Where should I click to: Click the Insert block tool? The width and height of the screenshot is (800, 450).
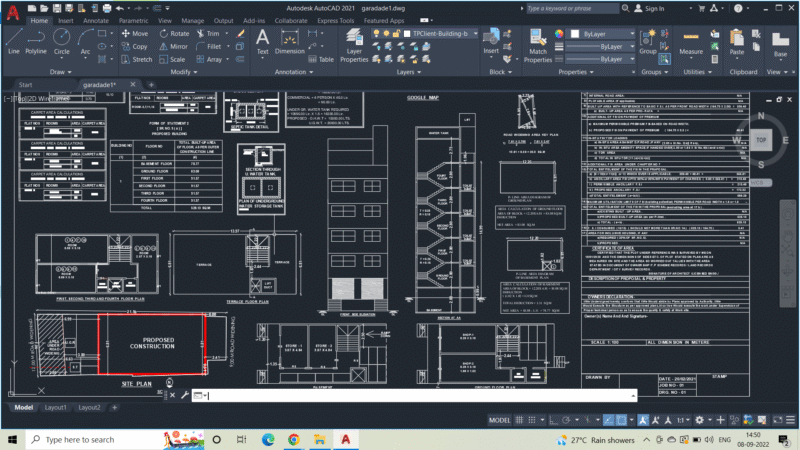[x=491, y=42]
